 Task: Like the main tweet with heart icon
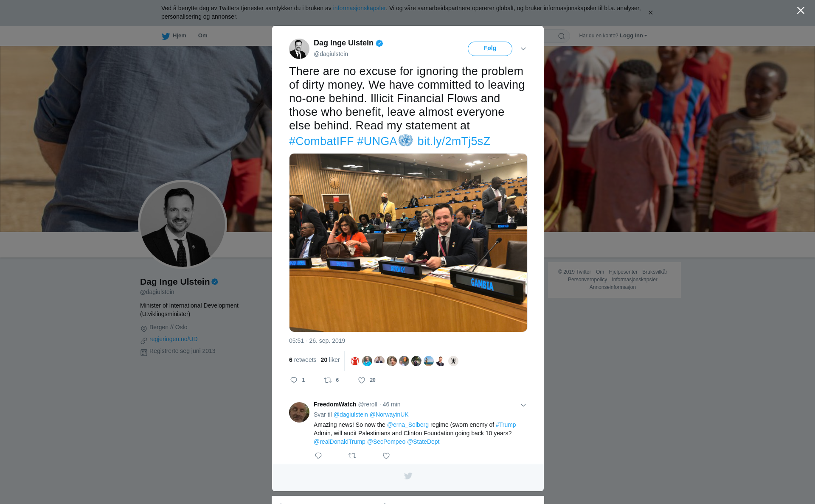point(362,380)
